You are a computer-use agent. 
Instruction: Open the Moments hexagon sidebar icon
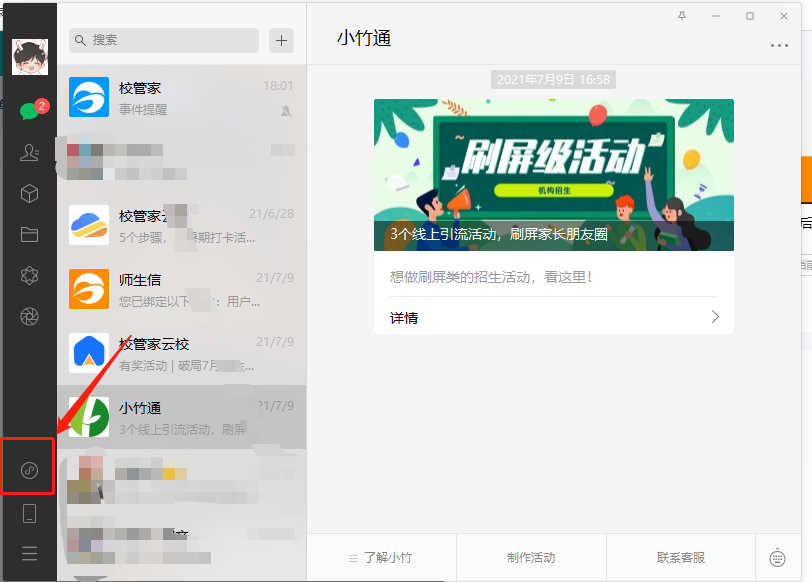[x=30, y=275]
